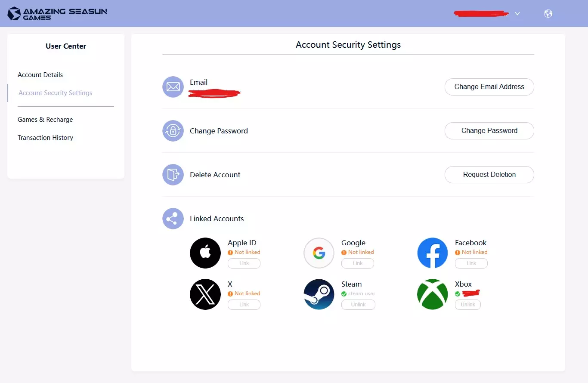Open Transaction History page

click(45, 138)
